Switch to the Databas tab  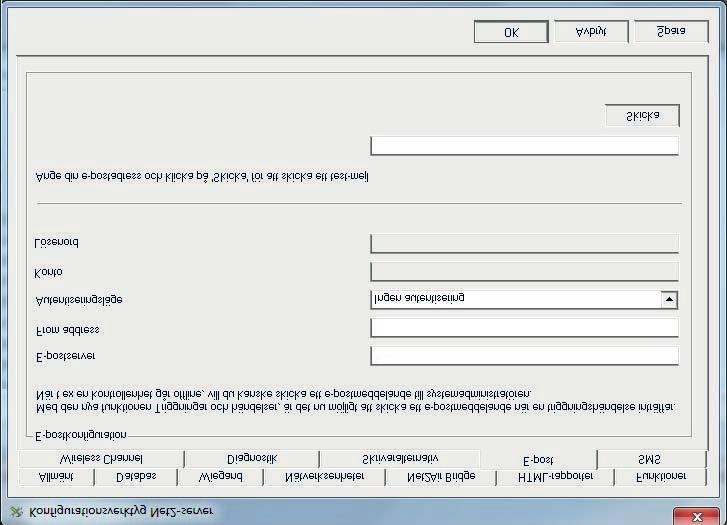tap(136, 477)
